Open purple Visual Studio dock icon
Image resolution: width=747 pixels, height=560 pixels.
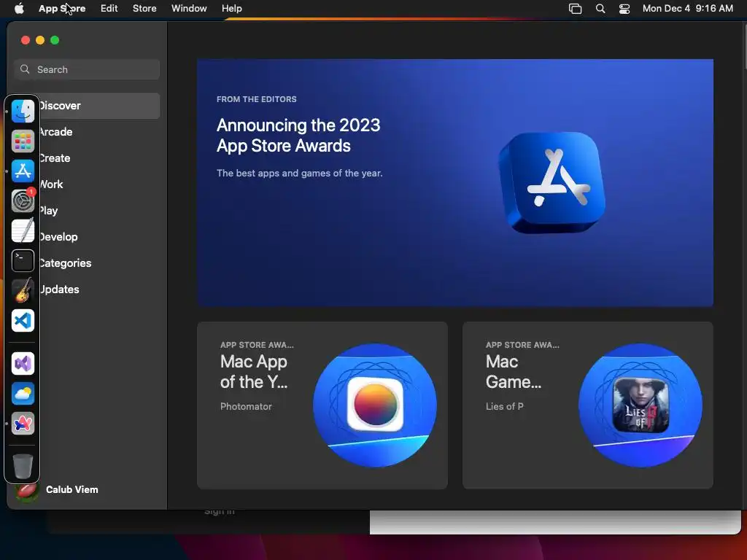point(23,364)
